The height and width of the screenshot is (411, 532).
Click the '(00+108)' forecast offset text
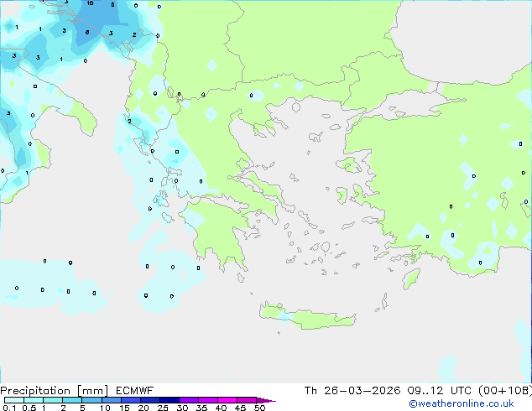click(x=505, y=391)
